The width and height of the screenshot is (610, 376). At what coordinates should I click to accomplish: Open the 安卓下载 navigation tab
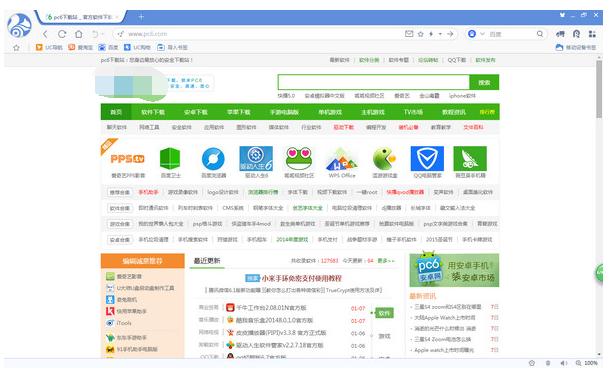click(x=196, y=112)
